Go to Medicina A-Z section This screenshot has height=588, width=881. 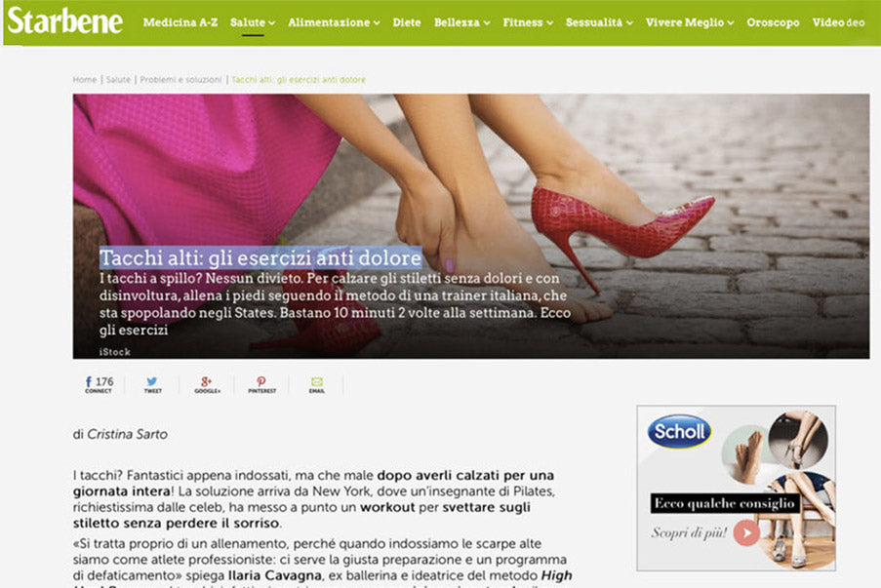coord(181,22)
